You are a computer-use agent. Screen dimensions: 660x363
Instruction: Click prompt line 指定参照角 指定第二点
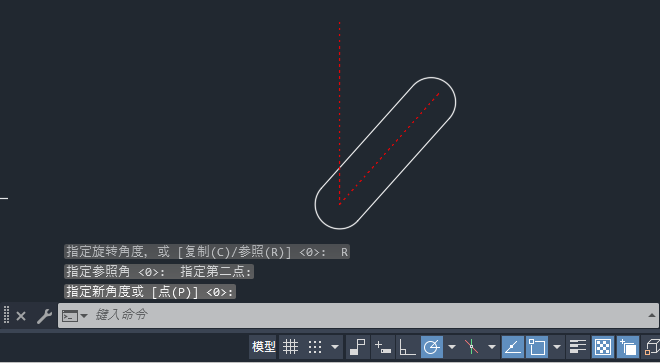159,271
